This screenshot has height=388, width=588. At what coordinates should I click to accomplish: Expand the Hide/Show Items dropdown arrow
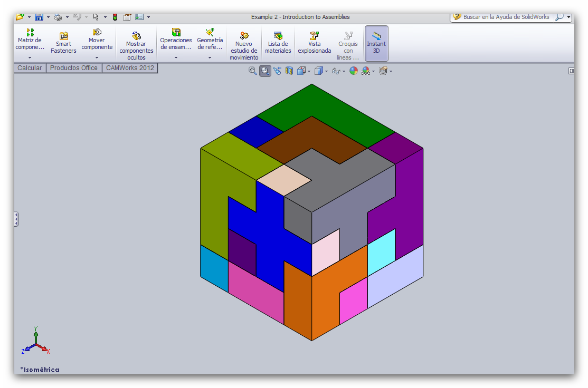click(x=344, y=71)
